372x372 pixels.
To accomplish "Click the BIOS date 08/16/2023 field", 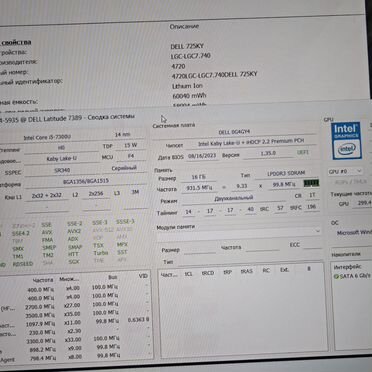I will 202,156.
